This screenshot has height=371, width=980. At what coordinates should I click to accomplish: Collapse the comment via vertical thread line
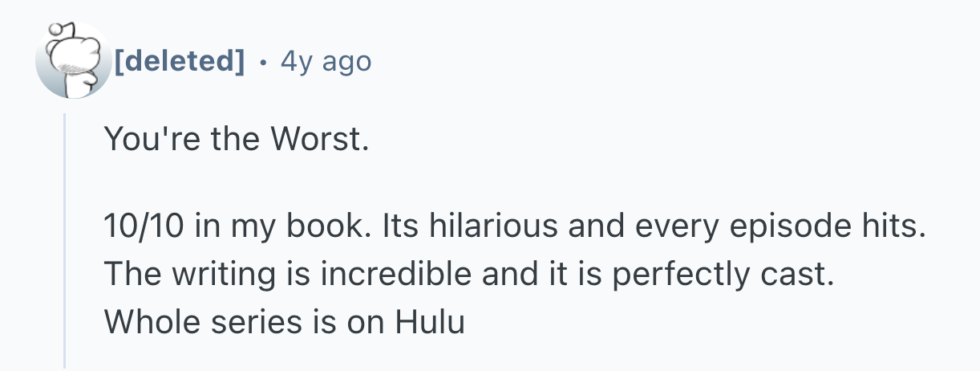pyautogui.click(x=65, y=241)
